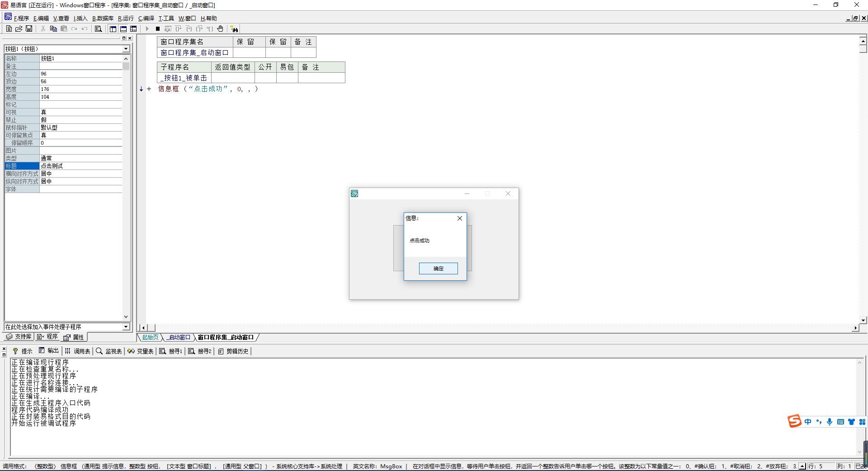The width and height of the screenshot is (868, 471).
Task: Click the Open file toolbar icon
Action: (x=19, y=28)
